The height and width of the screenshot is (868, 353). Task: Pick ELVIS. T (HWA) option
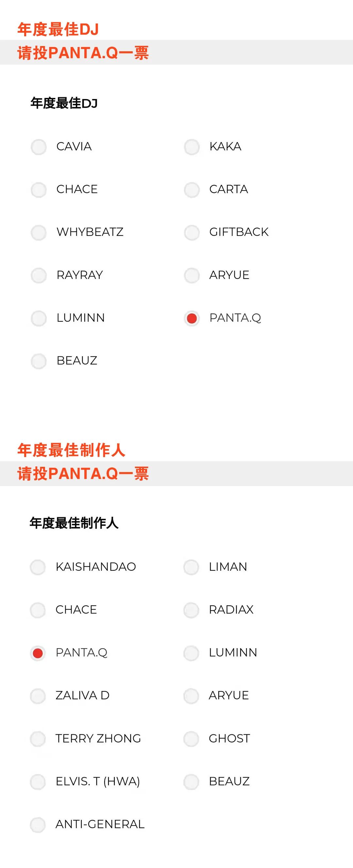click(38, 782)
